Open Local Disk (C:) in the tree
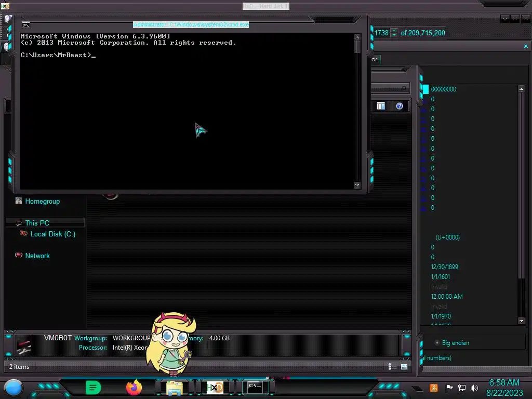The height and width of the screenshot is (399, 532). point(53,234)
